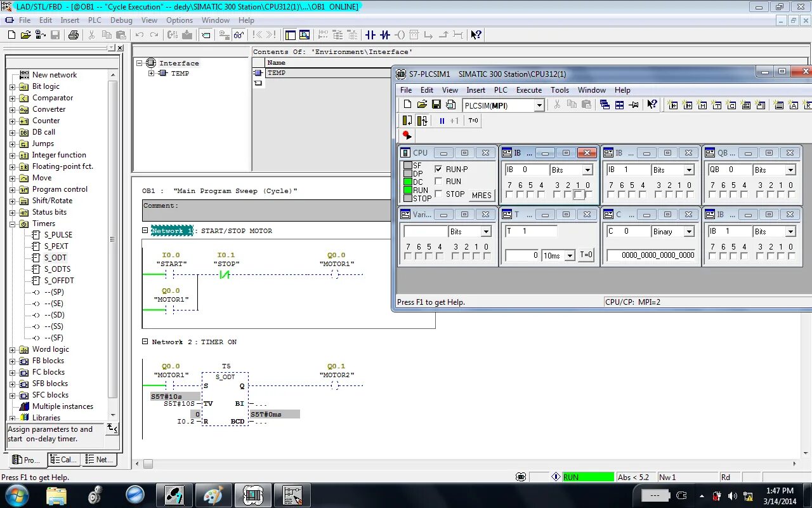
Task: Open the counter Binary format dropdown
Action: point(689,232)
